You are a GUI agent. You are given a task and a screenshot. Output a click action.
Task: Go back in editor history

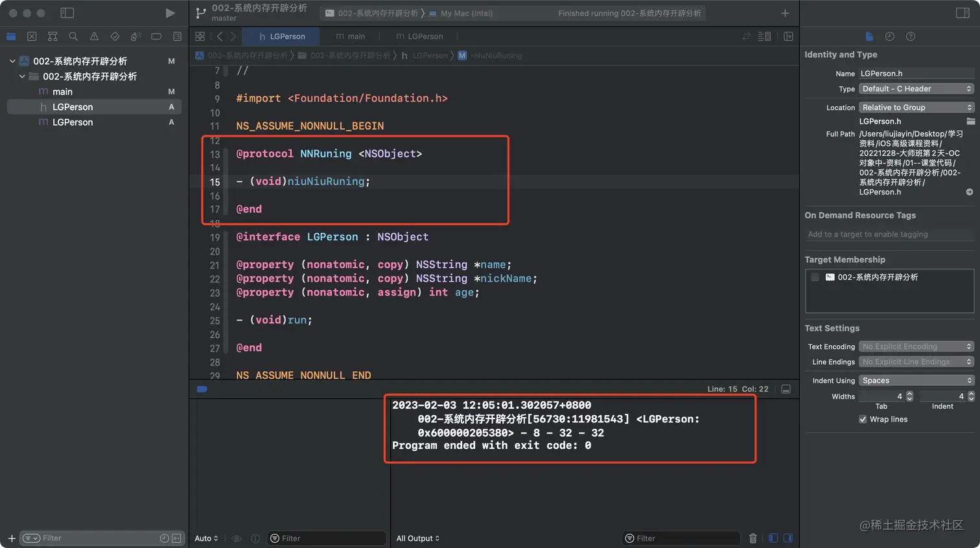click(x=220, y=36)
